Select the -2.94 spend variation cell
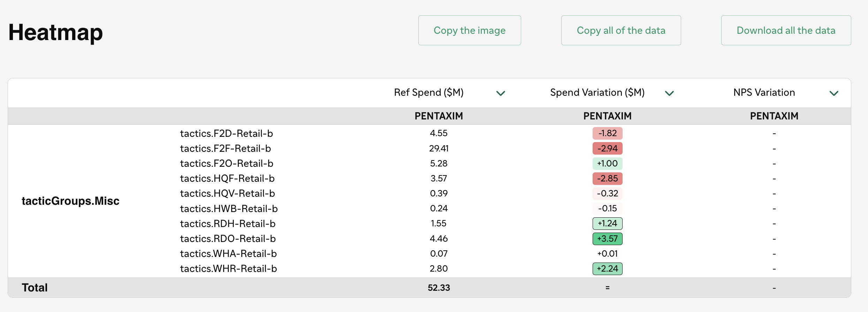This screenshot has width=868, height=312. click(608, 148)
